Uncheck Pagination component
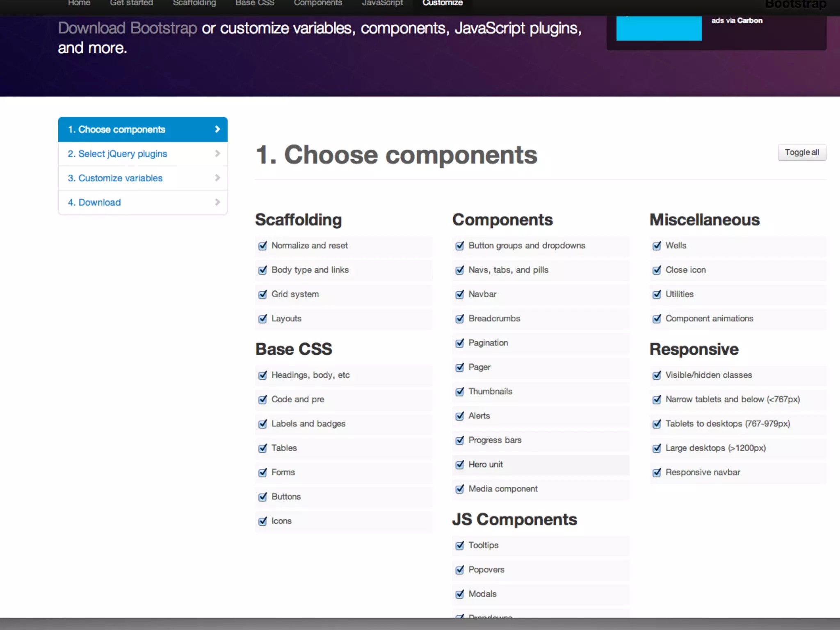The width and height of the screenshot is (840, 630). (460, 343)
